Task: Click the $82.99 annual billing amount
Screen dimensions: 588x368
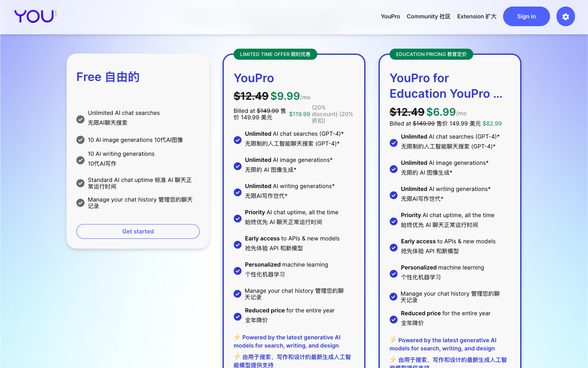Action: tap(492, 123)
